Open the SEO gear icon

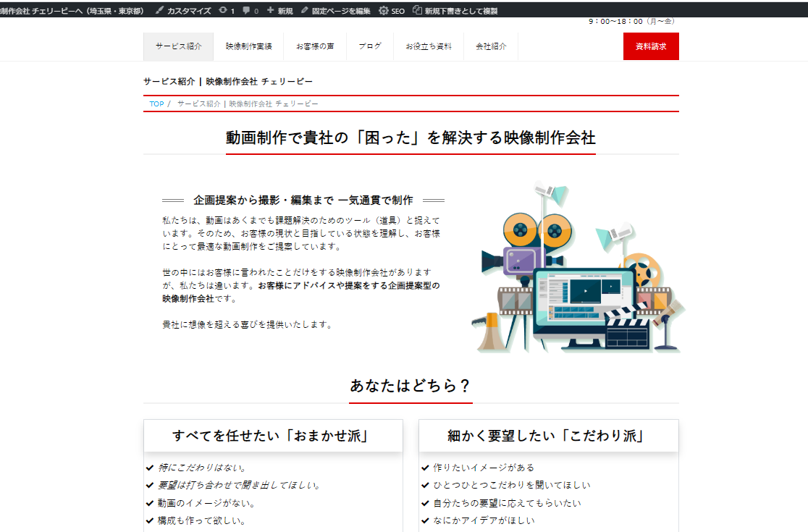tap(384, 11)
